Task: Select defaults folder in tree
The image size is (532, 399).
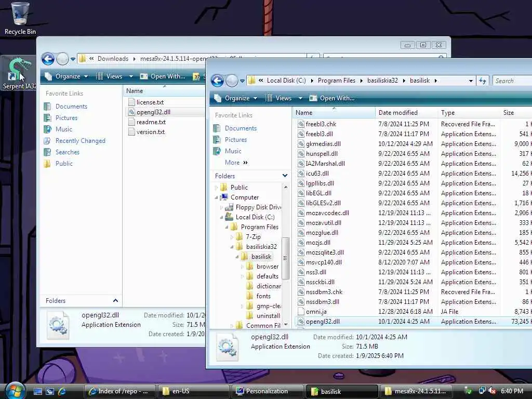Action: click(268, 276)
